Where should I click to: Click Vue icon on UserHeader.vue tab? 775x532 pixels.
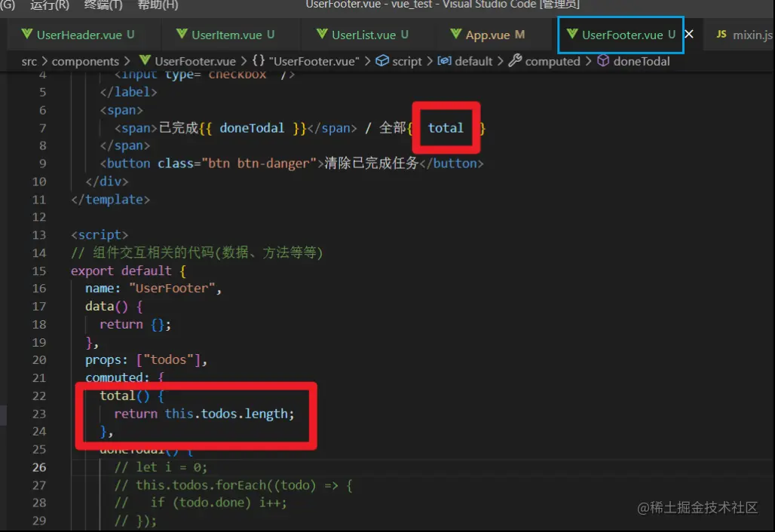[x=26, y=34]
